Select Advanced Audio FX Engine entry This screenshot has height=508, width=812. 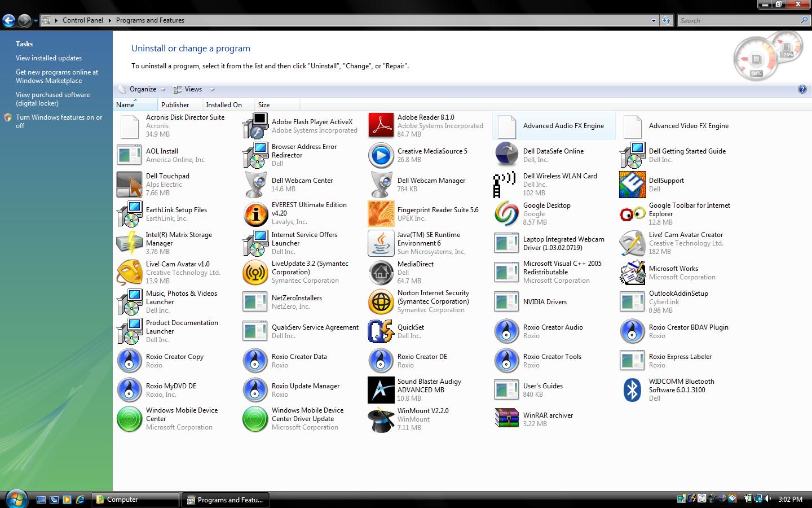tap(554, 126)
